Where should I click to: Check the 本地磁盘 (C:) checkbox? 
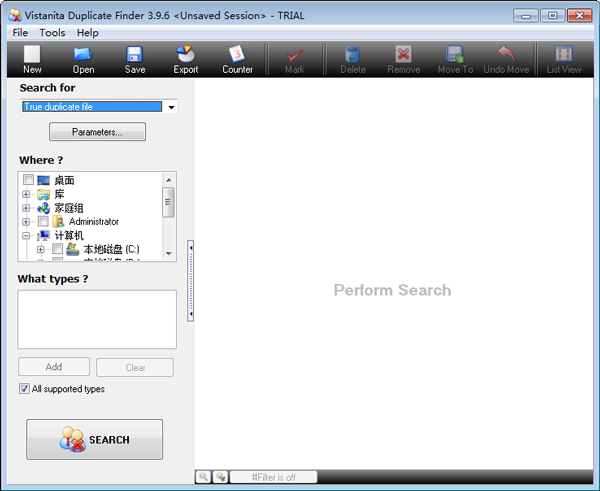[x=57, y=249]
